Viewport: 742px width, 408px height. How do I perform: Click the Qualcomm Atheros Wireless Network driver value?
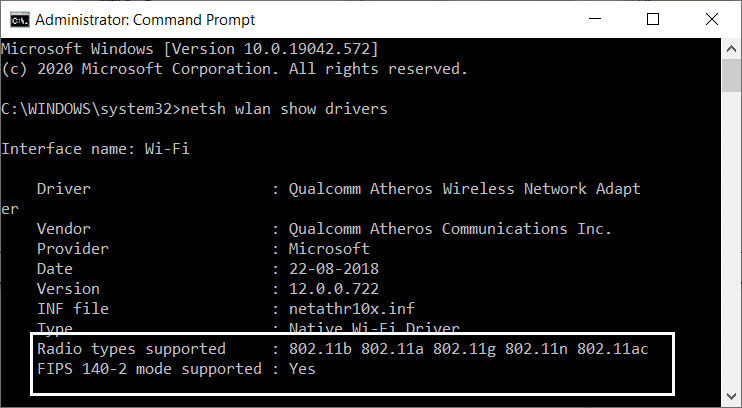(x=464, y=188)
